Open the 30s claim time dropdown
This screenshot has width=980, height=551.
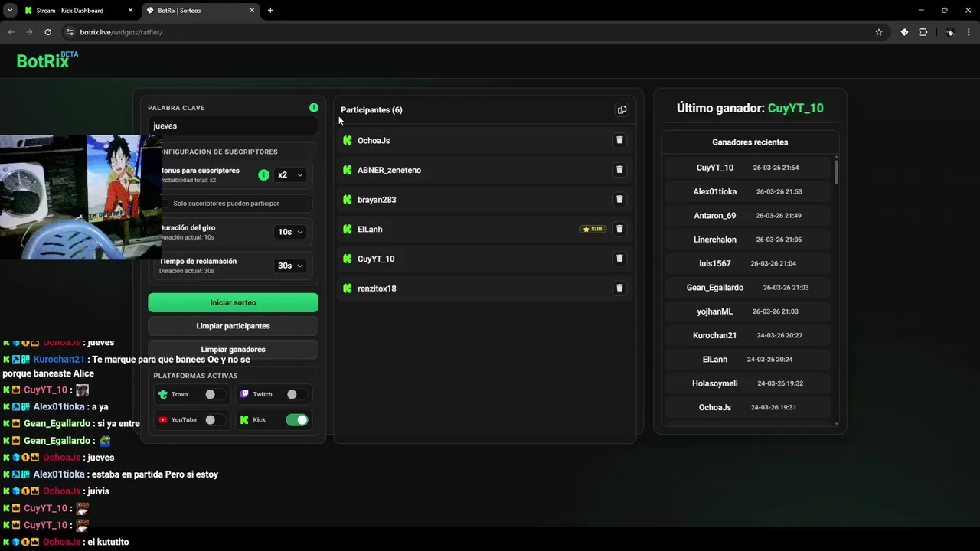pyautogui.click(x=290, y=266)
